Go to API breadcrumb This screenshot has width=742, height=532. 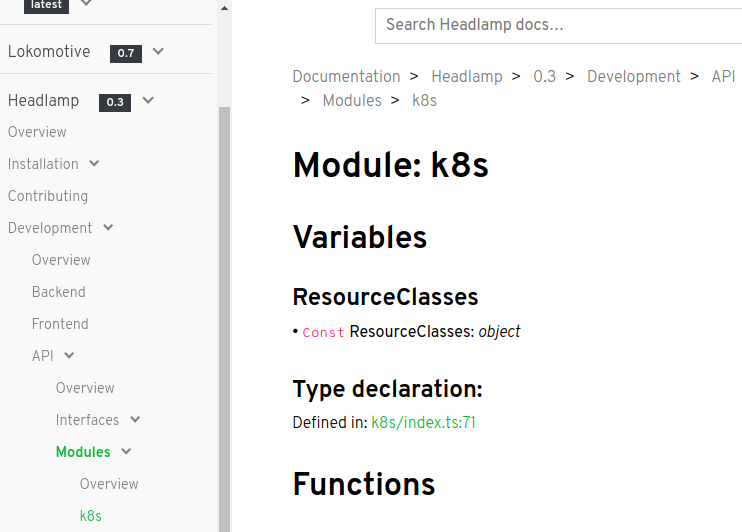point(724,76)
